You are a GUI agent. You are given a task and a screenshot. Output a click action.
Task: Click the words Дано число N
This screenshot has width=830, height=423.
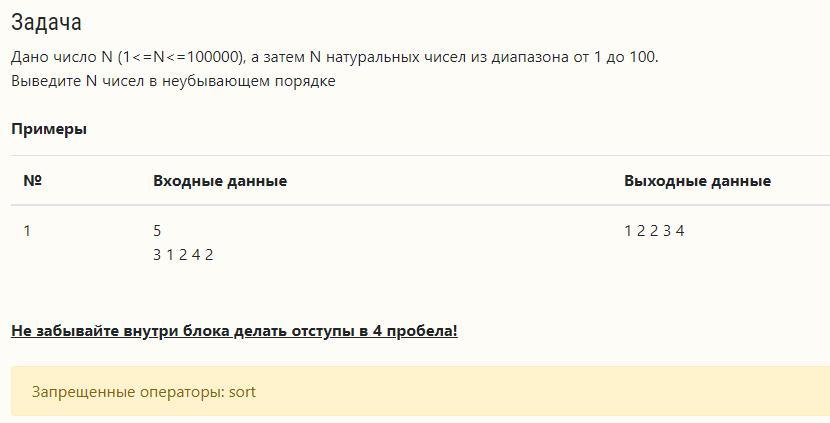[62, 57]
